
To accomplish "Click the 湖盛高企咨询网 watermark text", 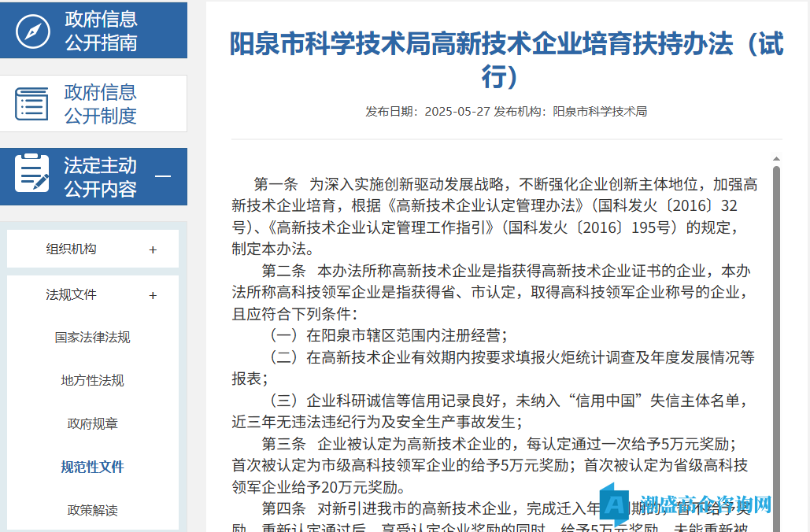I will pos(705,504).
